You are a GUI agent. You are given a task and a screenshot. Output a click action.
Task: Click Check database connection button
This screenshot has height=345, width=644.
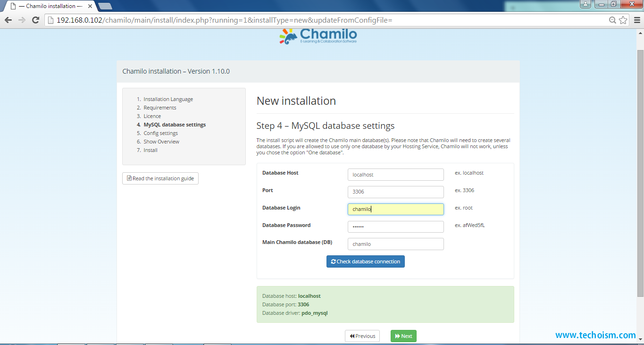[365, 261]
